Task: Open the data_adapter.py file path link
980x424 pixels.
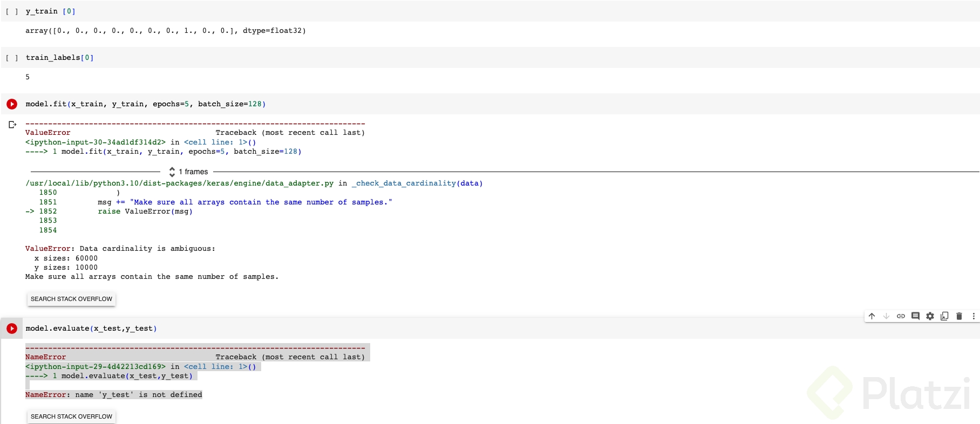Action: point(179,183)
